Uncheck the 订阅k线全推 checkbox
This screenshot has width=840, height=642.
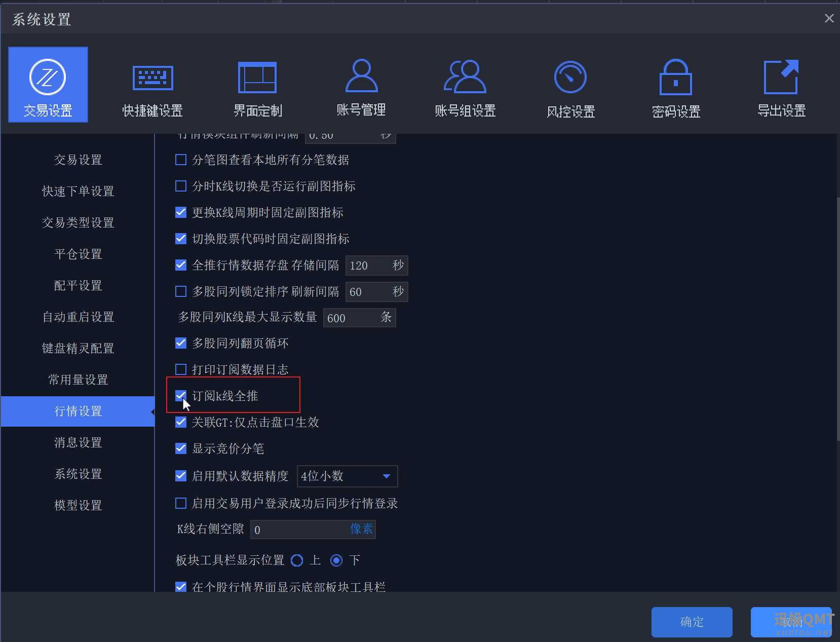(181, 396)
